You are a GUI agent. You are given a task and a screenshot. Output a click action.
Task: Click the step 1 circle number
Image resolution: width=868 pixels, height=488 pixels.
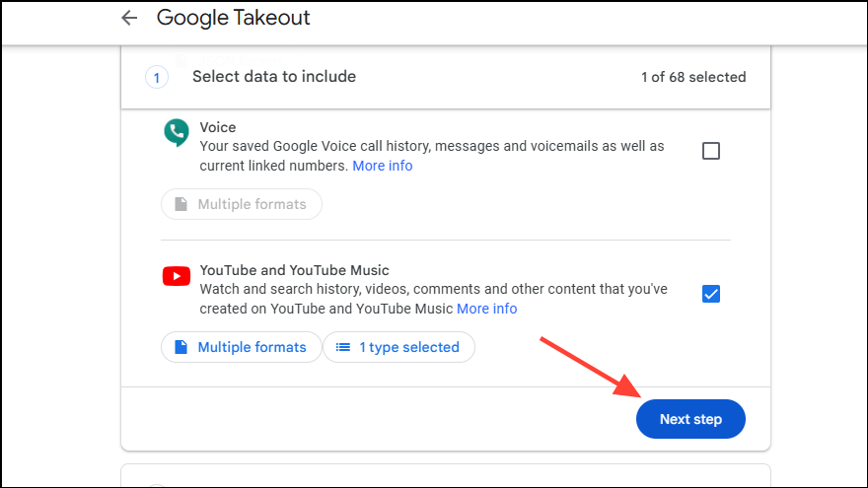pyautogui.click(x=157, y=78)
